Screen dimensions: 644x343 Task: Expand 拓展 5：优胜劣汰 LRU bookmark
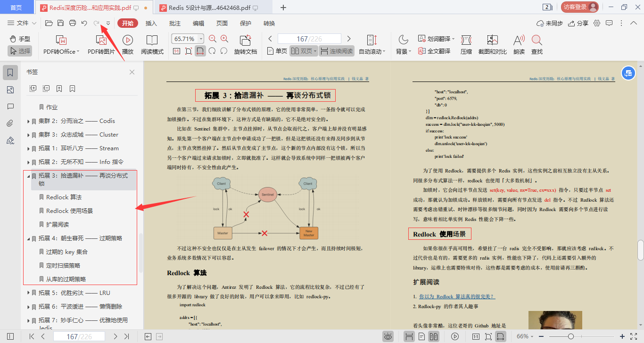point(29,293)
